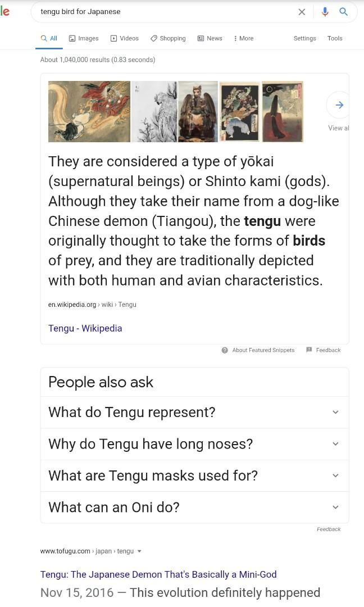Click the Feedback flag icon under the snippet
Image resolution: width=364 pixels, height=607 pixels.
309,350
